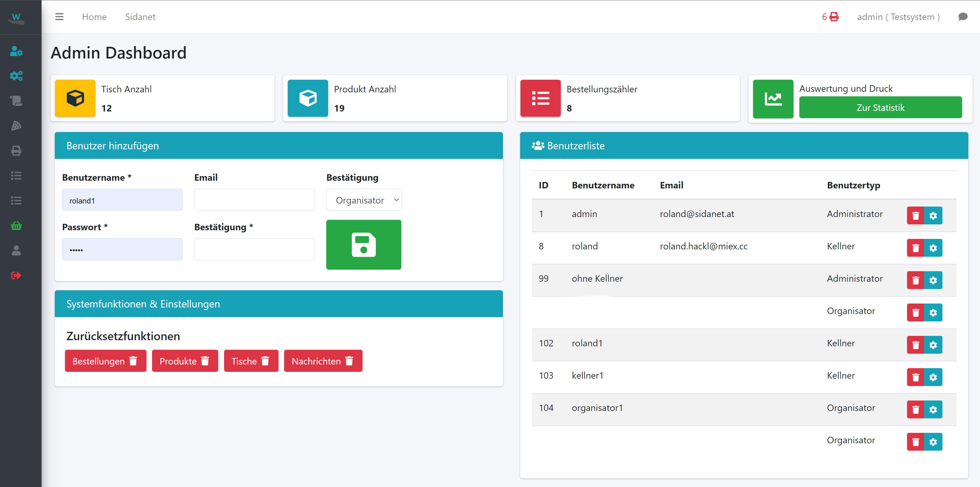Image resolution: width=980 pixels, height=487 pixels.
Task: Click the gears system settings sidebar icon
Action: pyautogui.click(x=16, y=76)
